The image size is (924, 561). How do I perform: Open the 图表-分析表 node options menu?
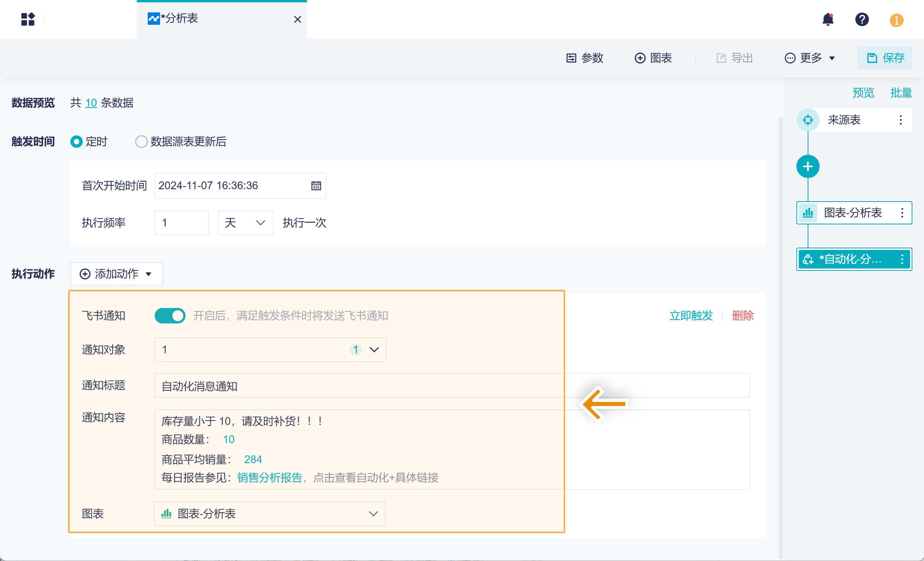[x=902, y=213]
